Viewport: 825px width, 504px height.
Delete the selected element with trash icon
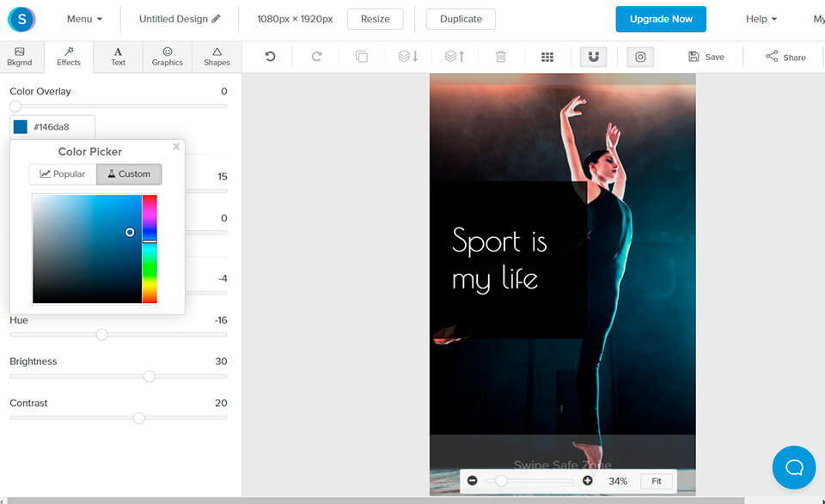pyautogui.click(x=500, y=57)
